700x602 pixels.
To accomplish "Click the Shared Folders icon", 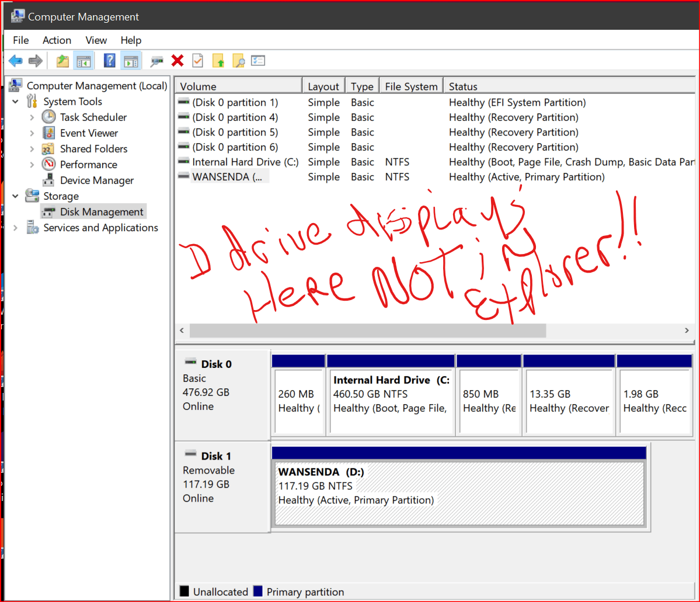I will pos(48,149).
